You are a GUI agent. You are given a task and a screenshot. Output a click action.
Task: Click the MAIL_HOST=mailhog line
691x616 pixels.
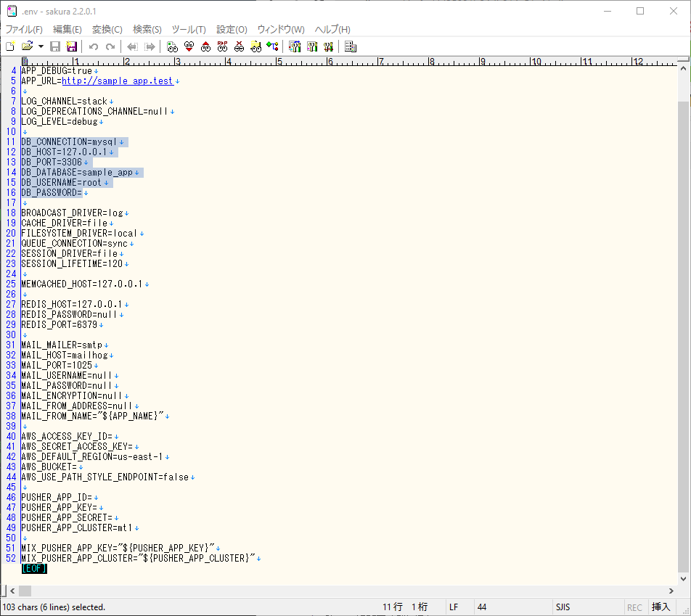click(65, 355)
